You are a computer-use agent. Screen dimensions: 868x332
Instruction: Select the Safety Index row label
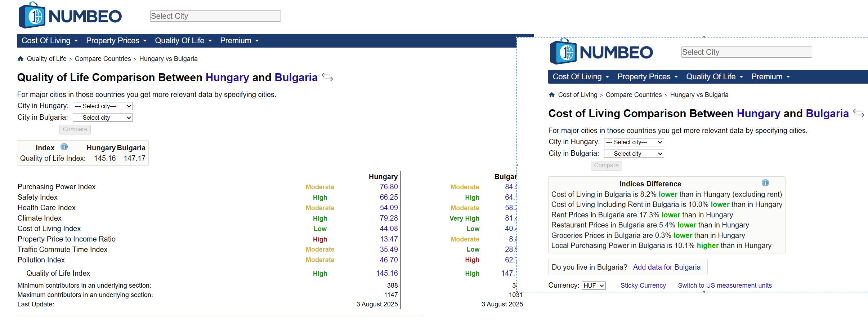pyautogui.click(x=37, y=197)
